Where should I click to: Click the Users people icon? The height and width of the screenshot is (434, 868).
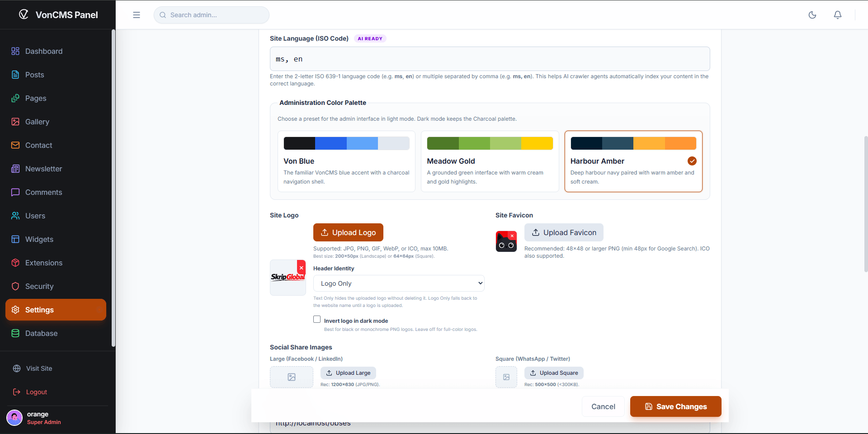(15, 216)
